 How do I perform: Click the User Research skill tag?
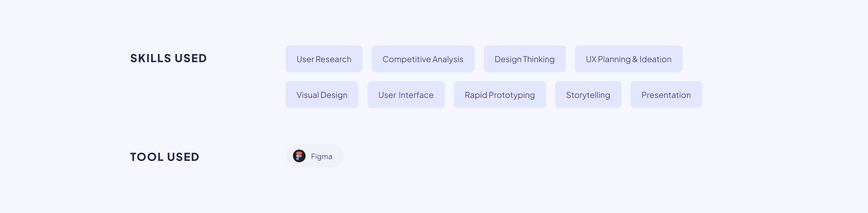pos(324,59)
